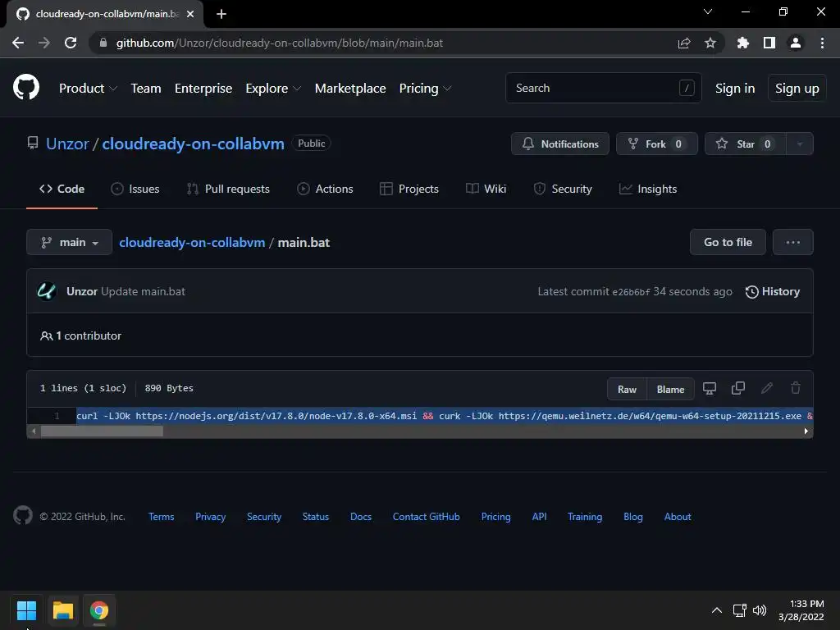
Task: Click the Sign up button
Action: coord(797,89)
